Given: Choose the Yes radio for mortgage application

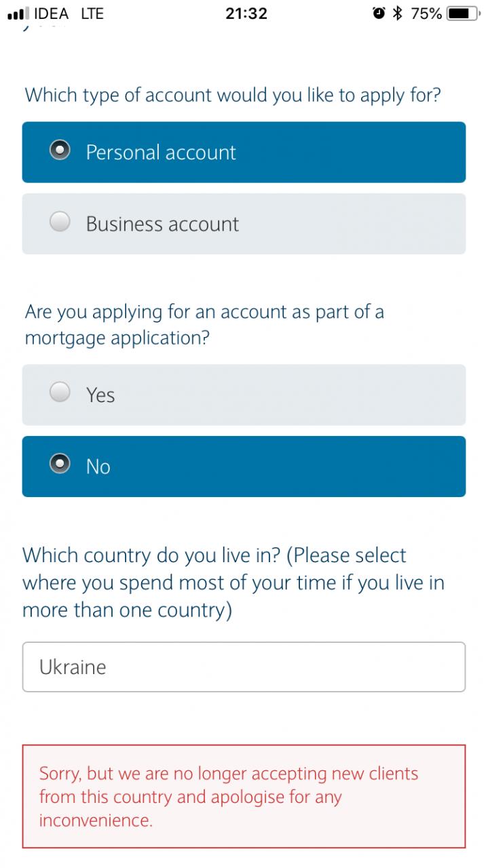Looking at the screenshot, I should point(60,393).
